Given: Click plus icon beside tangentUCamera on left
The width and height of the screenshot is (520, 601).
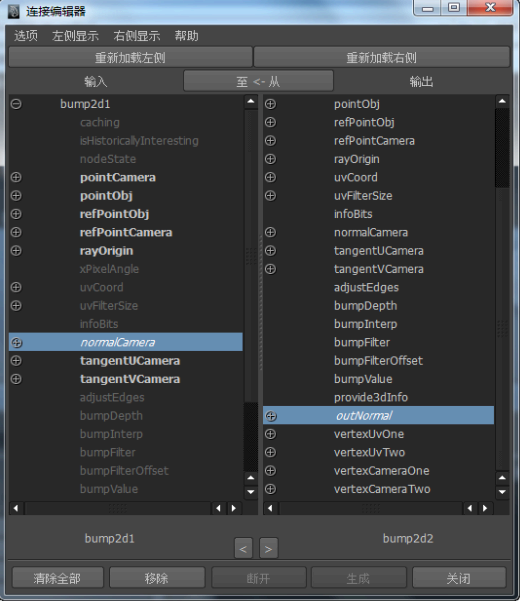Looking at the screenshot, I should click(16, 361).
